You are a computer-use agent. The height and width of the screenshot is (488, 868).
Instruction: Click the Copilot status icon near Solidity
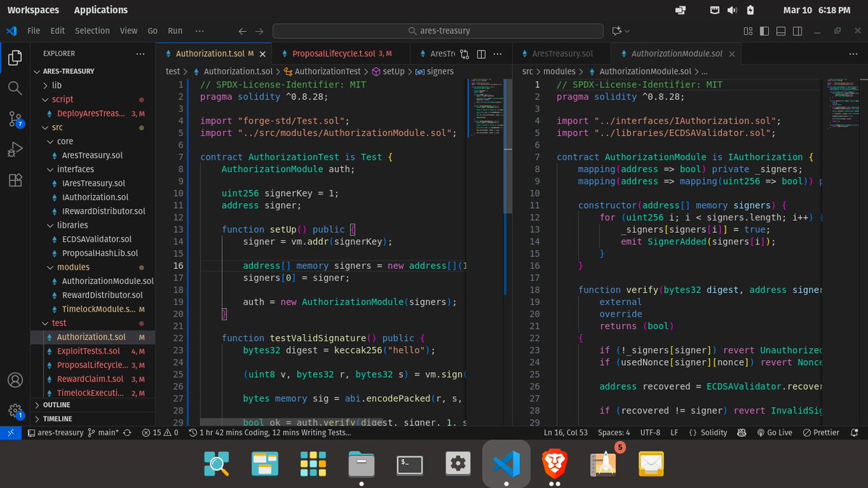pos(741,432)
